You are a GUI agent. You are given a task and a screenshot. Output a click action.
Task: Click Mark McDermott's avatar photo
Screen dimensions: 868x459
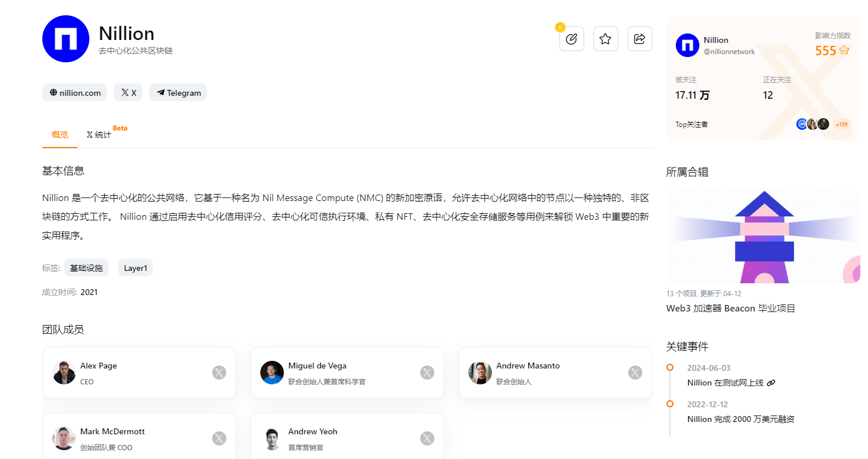[64, 438]
